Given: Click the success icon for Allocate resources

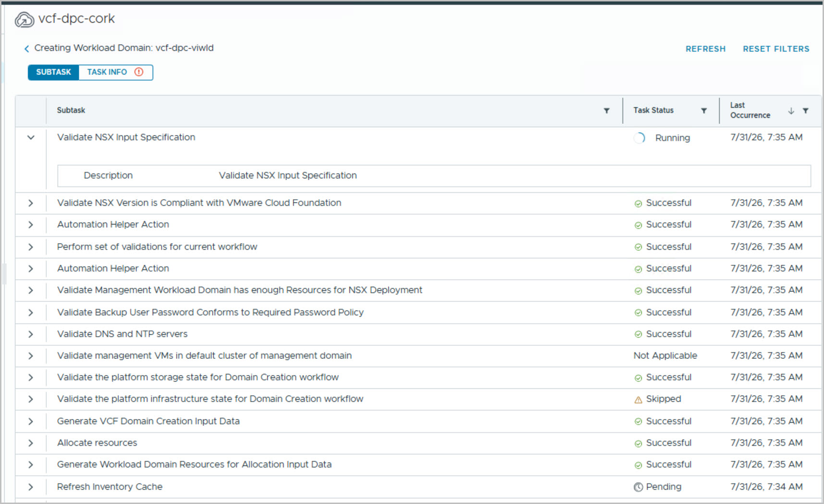Looking at the screenshot, I should 638,443.
